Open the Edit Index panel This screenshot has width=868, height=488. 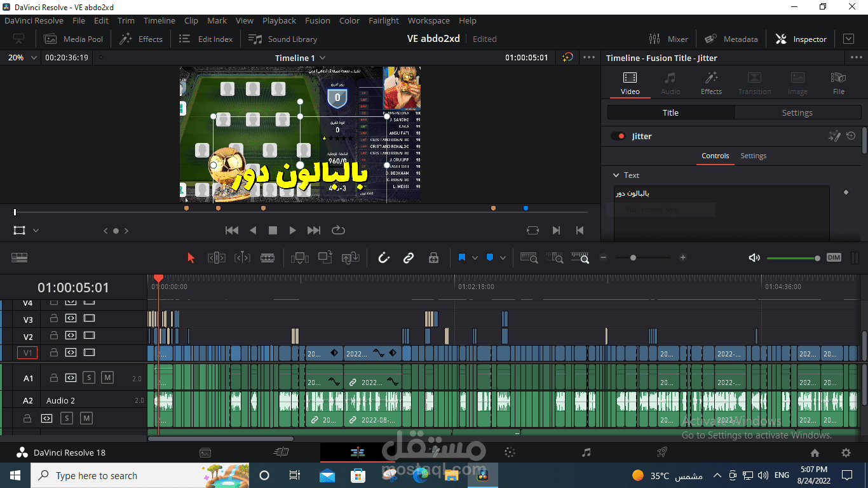coord(206,39)
